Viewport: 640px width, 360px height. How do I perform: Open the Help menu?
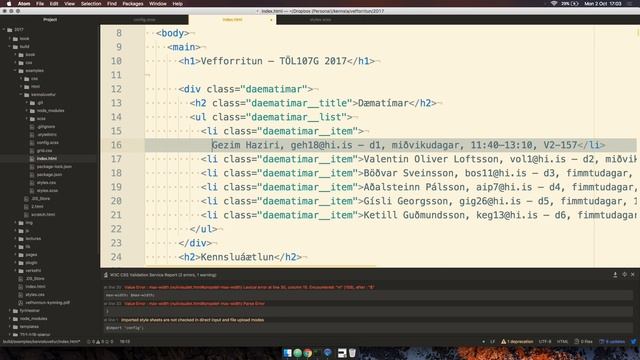(x=178, y=4)
